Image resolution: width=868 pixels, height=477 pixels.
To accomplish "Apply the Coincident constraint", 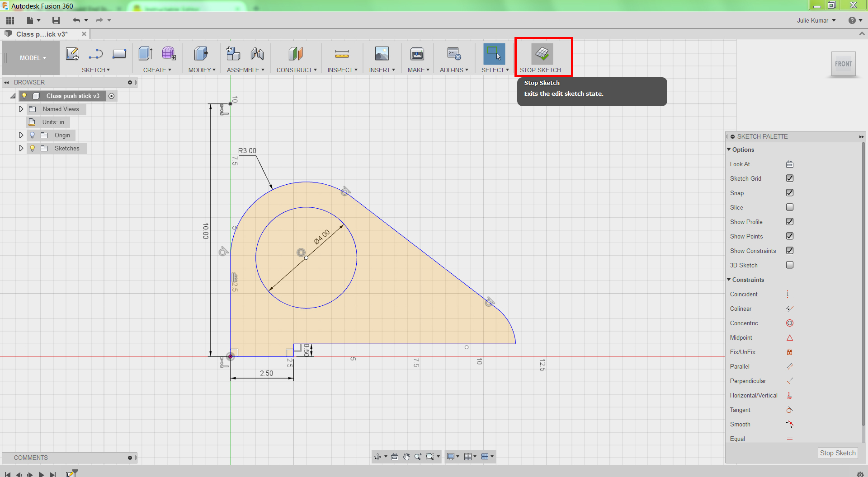I will click(x=790, y=295).
